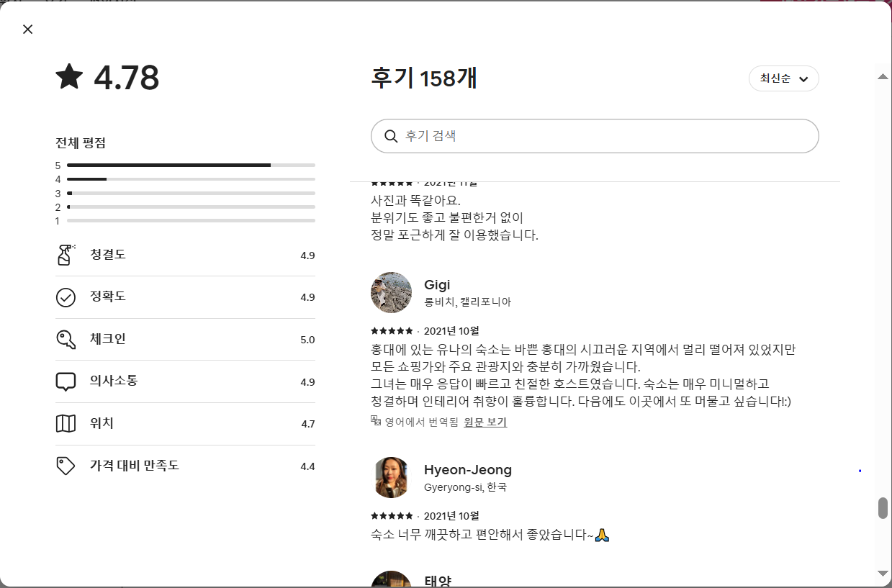Click 원문 보기 link to show original
Image resolution: width=892 pixels, height=588 pixels.
point(485,422)
